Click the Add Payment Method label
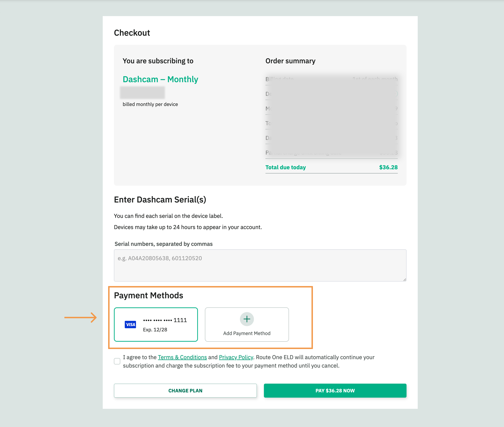 click(247, 333)
